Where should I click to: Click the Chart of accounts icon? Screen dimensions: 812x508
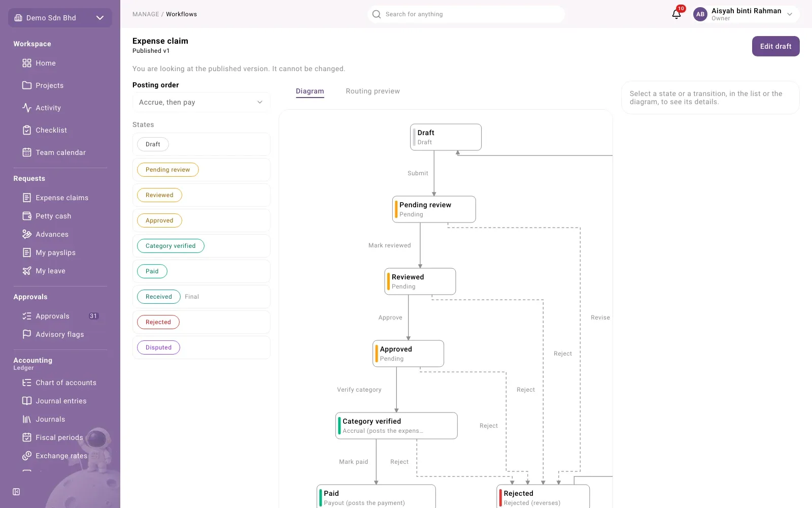pyautogui.click(x=27, y=383)
